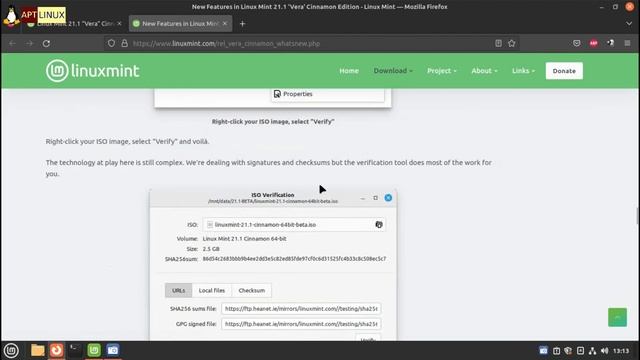Click the Firefox forward arrow

click(x=29, y=43)
